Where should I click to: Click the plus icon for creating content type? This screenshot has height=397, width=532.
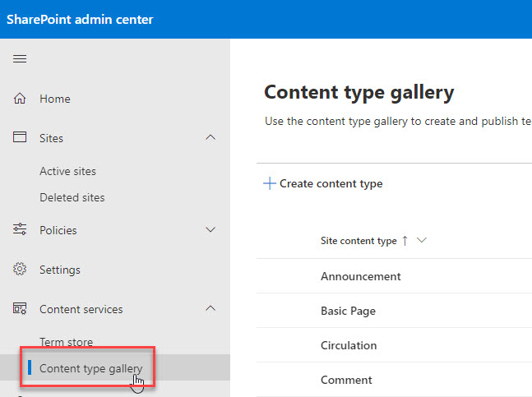[270, 183]
